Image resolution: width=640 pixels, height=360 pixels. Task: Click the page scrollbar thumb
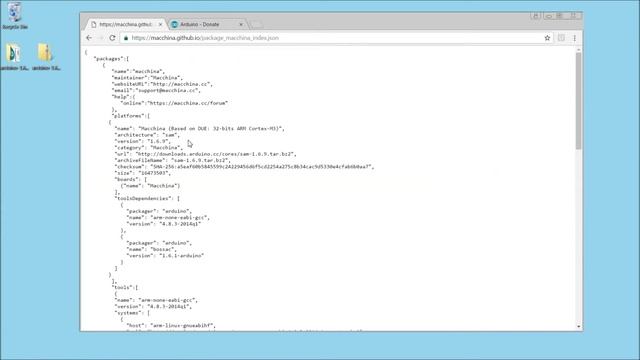(x=578, y=101)
